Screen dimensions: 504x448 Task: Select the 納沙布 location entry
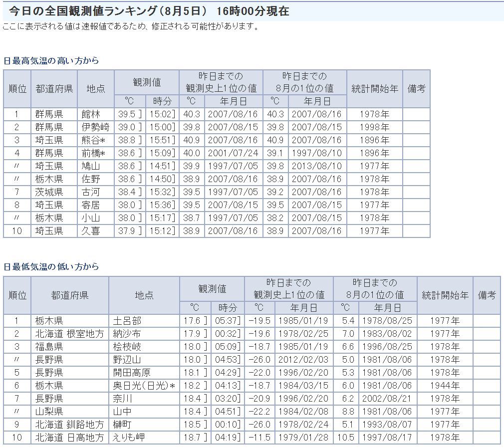[x=127, y=334]
